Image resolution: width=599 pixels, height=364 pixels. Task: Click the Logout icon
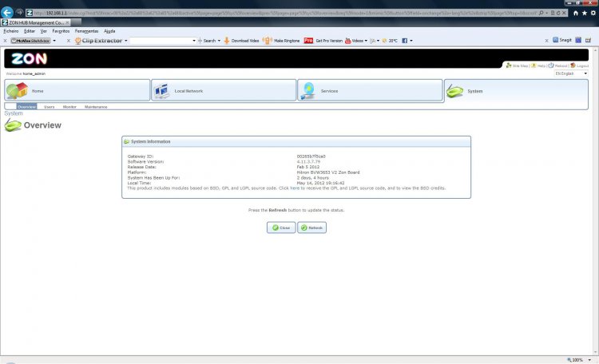pyautogui.click(x=573, y=65)
